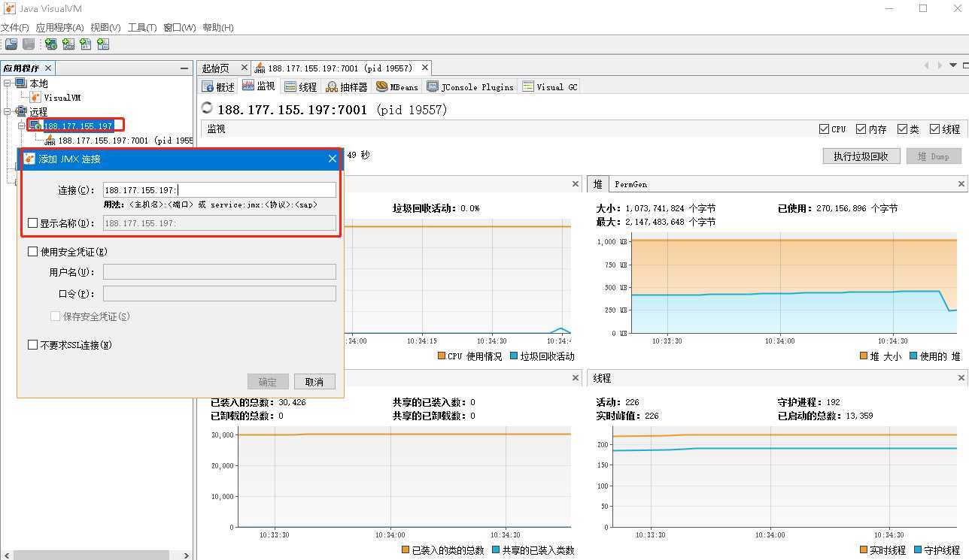Maximize the editor window area icon
The image size is (969, 560).
click(x=964, y=66)
